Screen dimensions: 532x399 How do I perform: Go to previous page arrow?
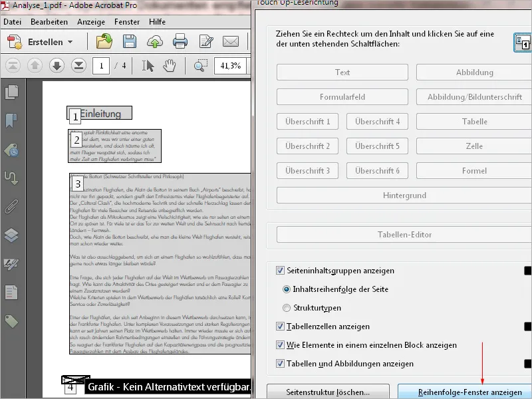point(35,65)
